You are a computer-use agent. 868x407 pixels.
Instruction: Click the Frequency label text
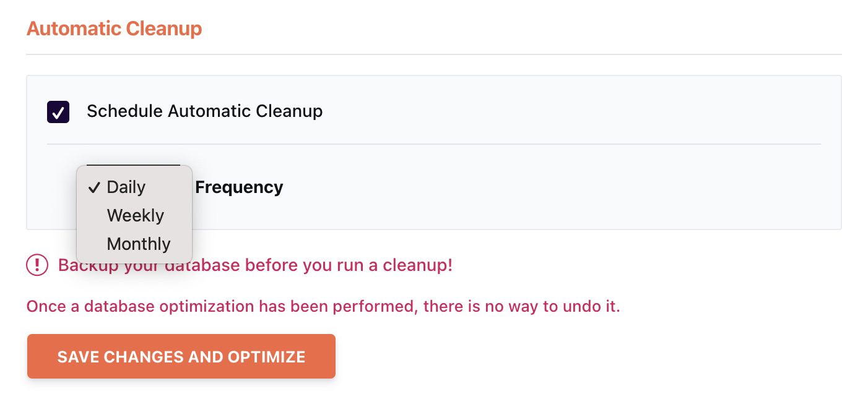(239, 187)
